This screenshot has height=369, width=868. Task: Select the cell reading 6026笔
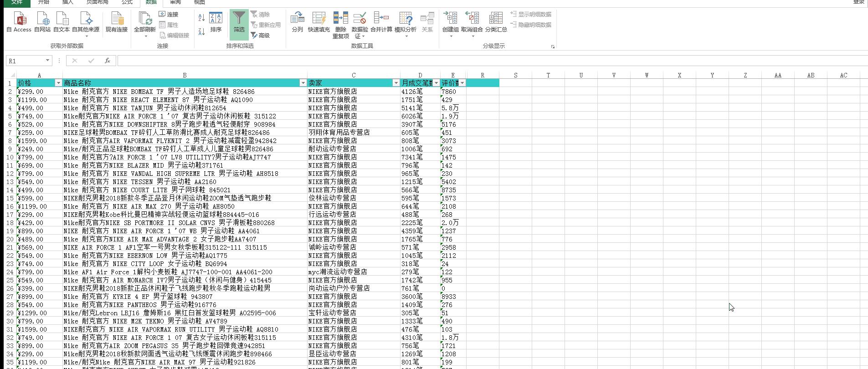tap(420, 116)
